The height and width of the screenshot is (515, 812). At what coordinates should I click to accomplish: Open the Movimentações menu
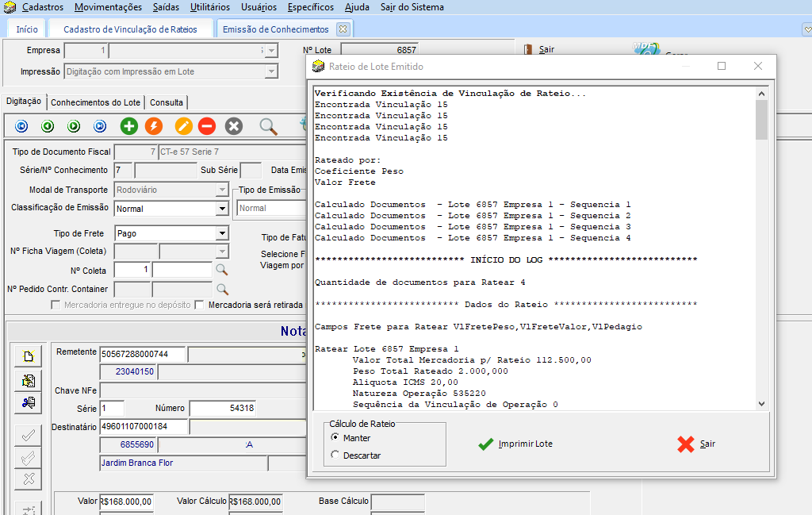pos(108,7)
